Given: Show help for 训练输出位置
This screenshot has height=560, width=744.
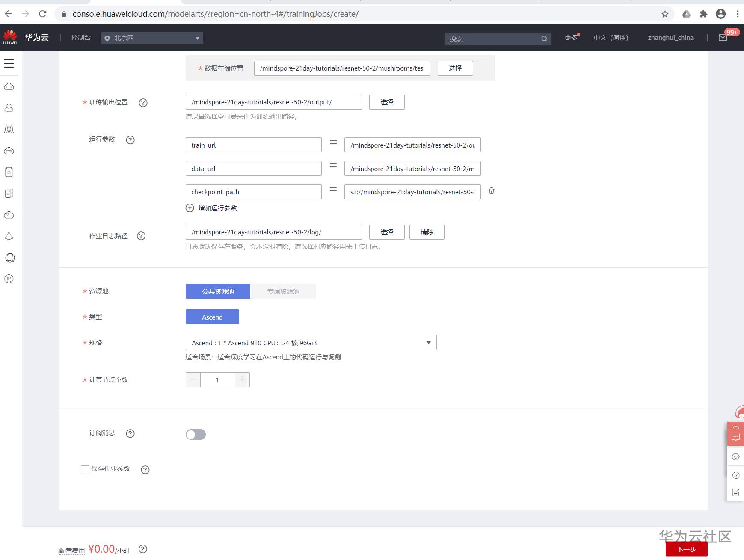Looking at the screenshot, I should tap(143, 103).
